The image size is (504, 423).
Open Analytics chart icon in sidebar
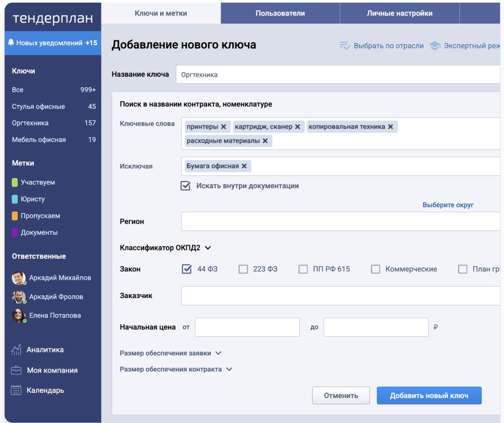(16, 350)
